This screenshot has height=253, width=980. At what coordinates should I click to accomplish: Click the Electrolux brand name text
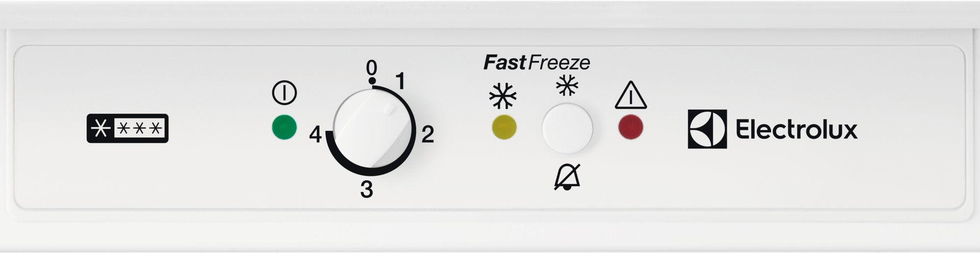(797, 130)
